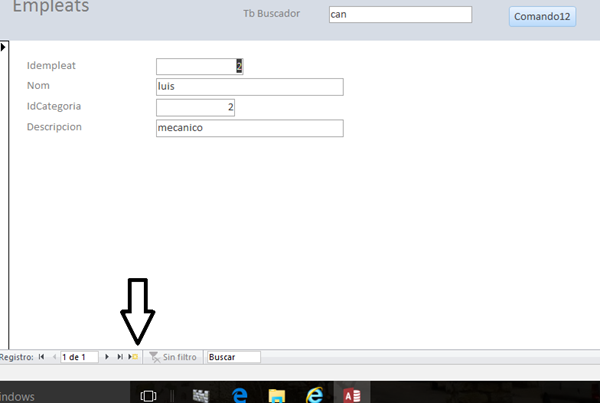Click the Buscar search box
600x403 pixels.
tap(233, 357)
